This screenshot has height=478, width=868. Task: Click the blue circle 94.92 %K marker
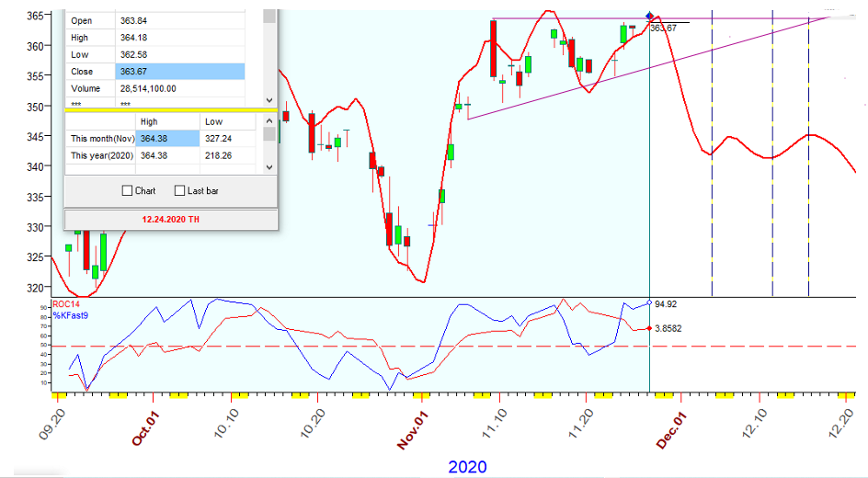click(650, 302)
